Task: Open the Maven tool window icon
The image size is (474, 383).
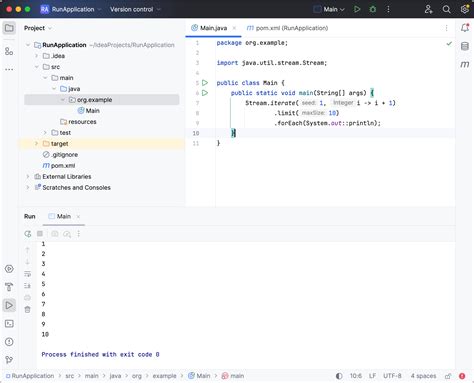Action: pos(465,64)
